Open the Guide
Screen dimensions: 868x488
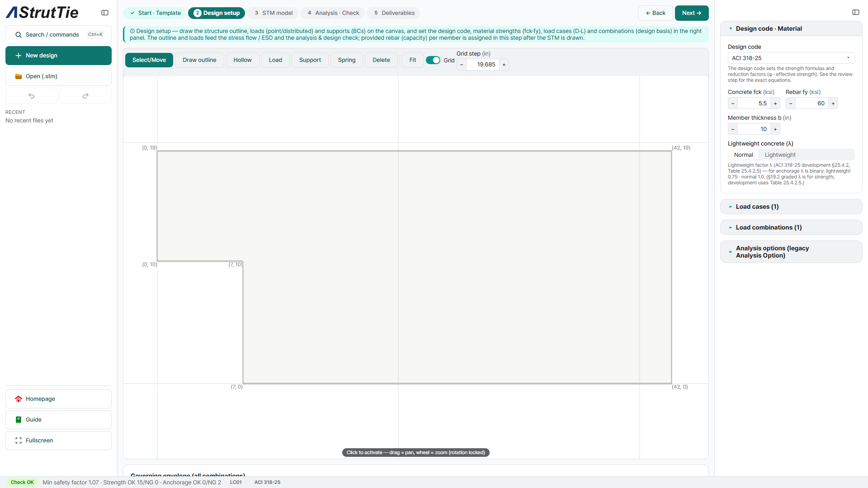[58, 420]
